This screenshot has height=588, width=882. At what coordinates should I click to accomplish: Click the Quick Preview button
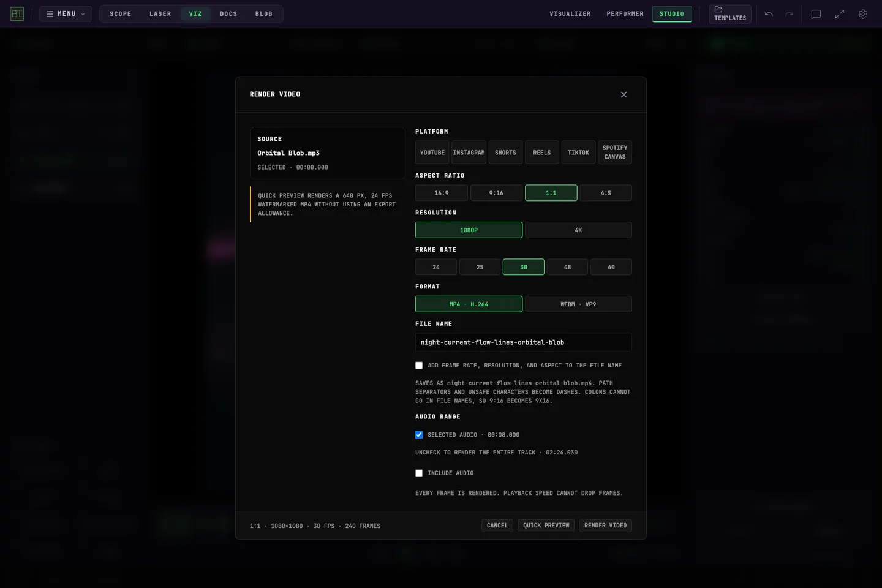[546, 526]
